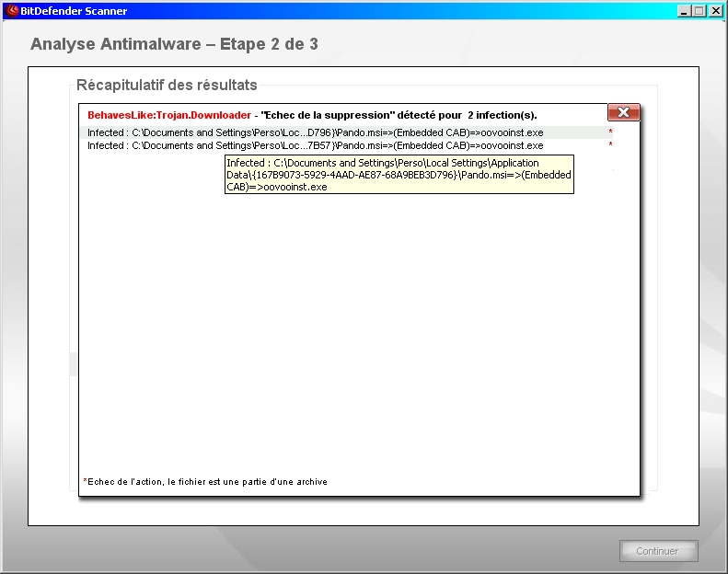Click the red asterisk in the footnote
728x574 pixels.
pos(85,481)
